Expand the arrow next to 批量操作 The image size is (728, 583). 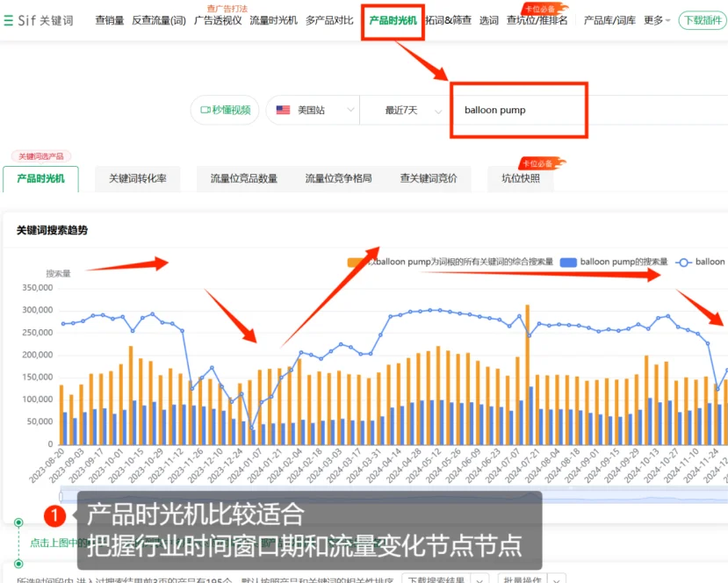(556, 579)
